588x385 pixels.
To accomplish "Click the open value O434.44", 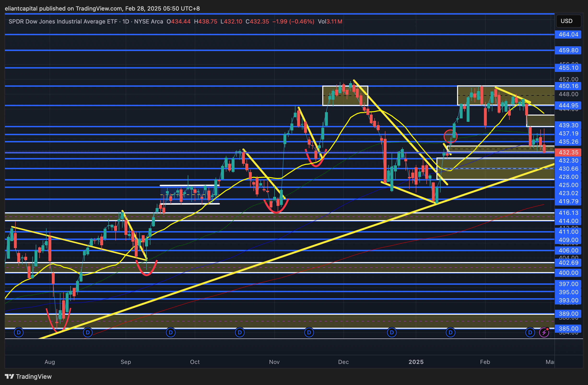I will (179, 22).
